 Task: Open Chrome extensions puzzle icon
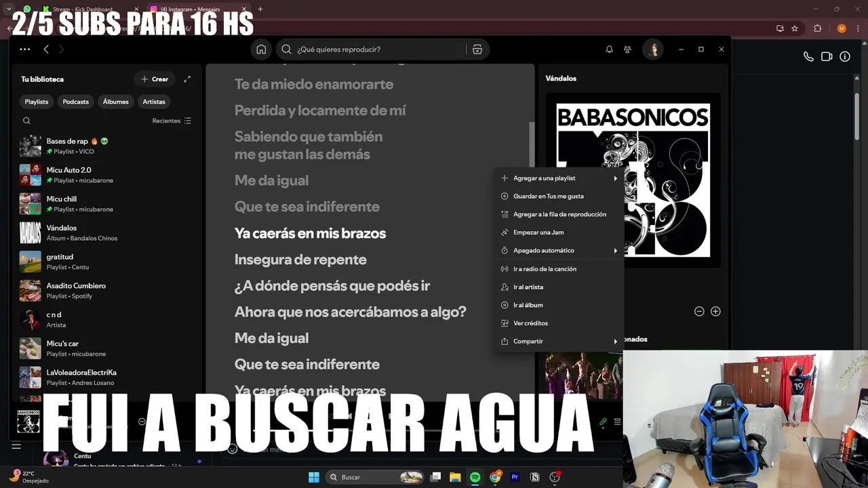tap(817, 28)
